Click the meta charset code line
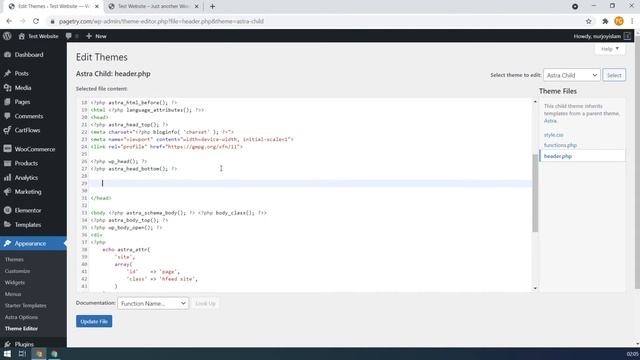The image size is (640, 360). pos(162,132)
